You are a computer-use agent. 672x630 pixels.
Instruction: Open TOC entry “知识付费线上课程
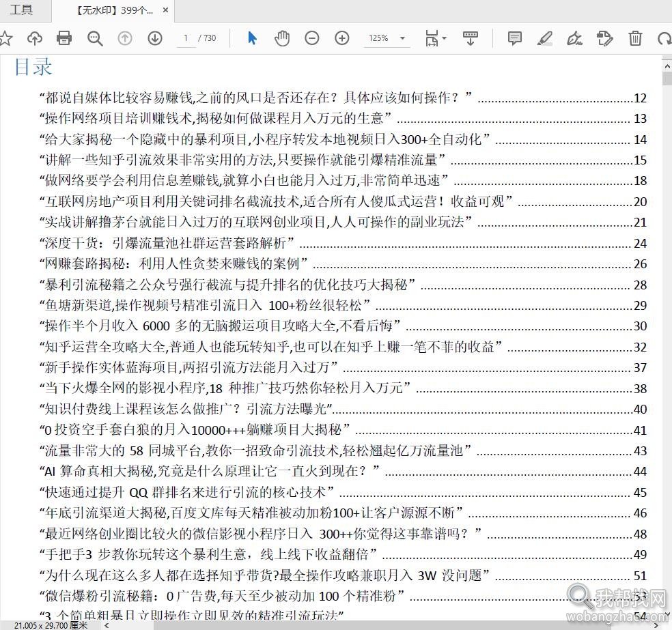coord(343,409)
